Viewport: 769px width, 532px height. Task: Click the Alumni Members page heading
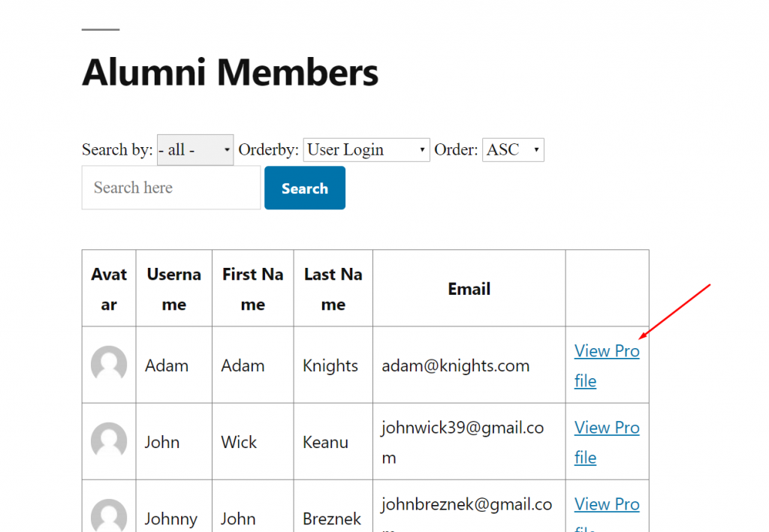click(x=230, y=73)
